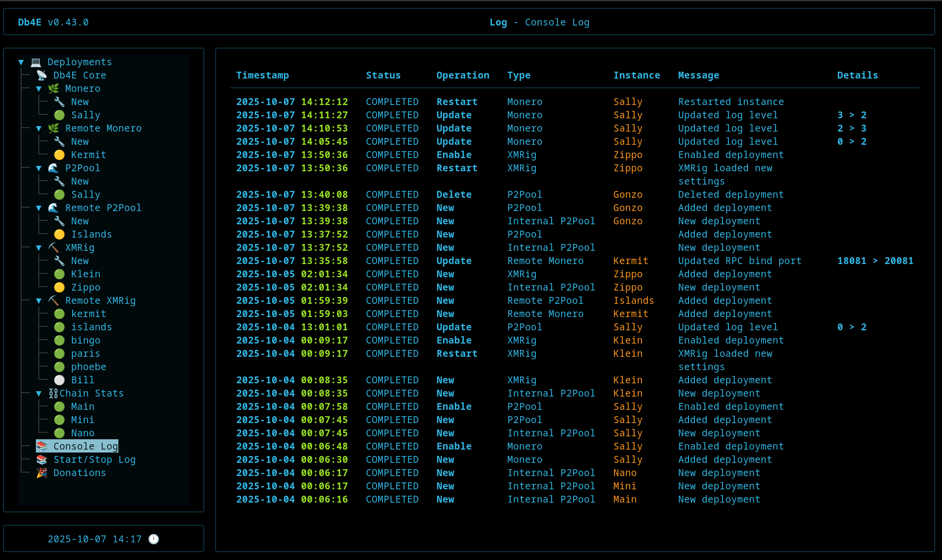The height and width of the screenshot is (560, 942).
Task: Click the yellow status dot beside Zippo
Action: pos(59,287)
